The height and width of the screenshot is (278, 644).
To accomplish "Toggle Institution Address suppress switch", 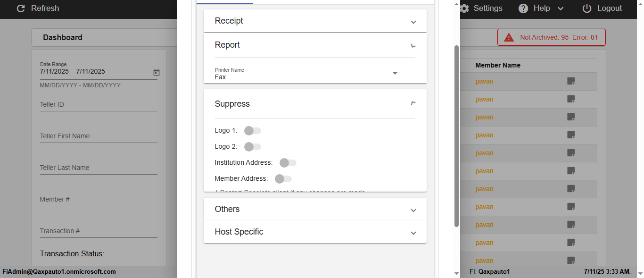I will [x=288, y=163].
